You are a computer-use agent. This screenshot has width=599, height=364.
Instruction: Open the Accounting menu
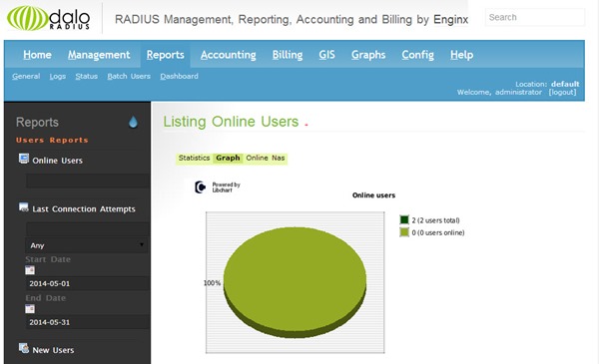[x=228, y=55]
